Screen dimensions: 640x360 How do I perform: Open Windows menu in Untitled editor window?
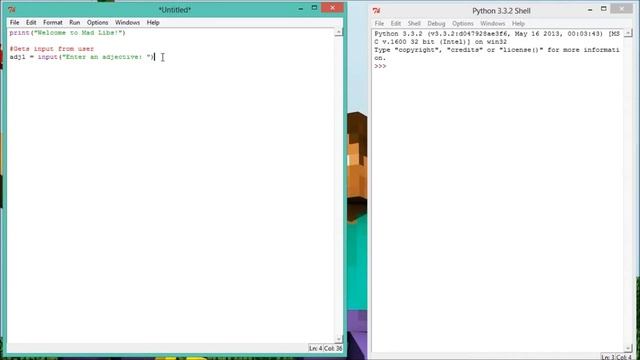tap(127, 22)
